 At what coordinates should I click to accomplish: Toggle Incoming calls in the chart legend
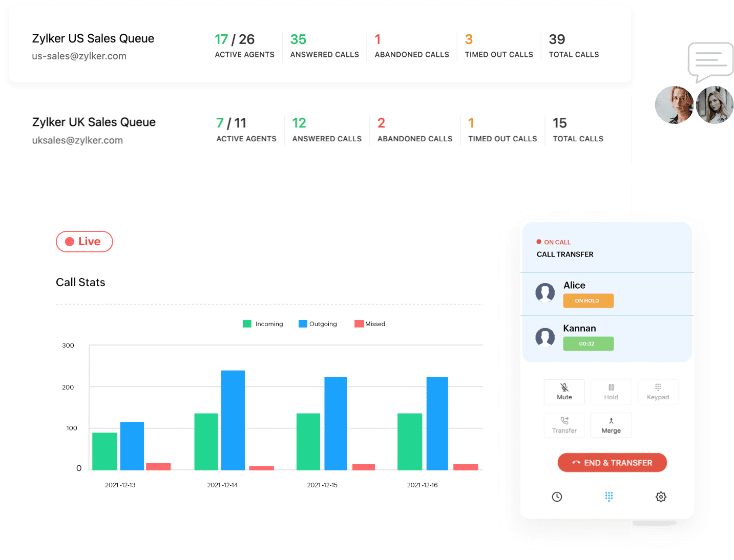263,324
